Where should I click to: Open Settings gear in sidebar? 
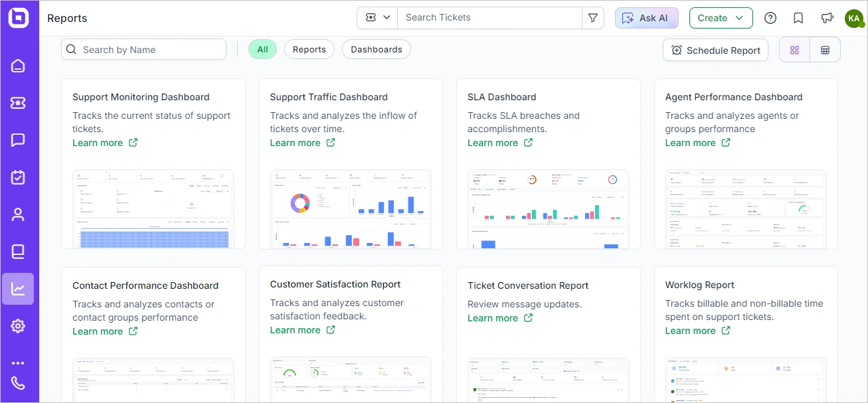[x=18, y=326]
